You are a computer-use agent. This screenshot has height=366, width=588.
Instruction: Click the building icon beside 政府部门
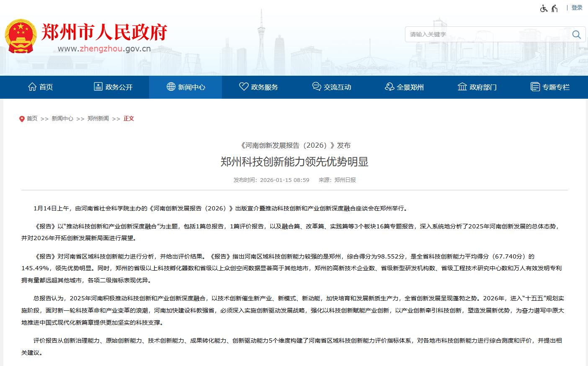click(462, 87)
